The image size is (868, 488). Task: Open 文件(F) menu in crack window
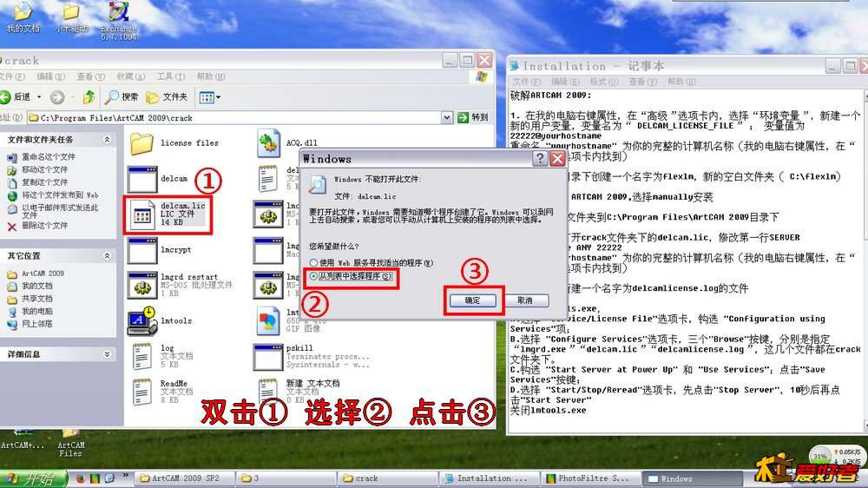point(12,76)
